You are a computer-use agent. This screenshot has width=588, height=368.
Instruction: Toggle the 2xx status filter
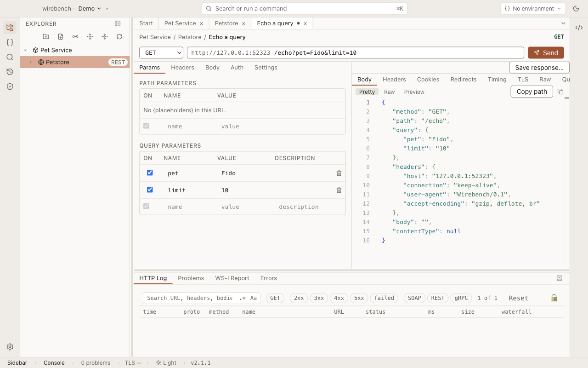pyautogui.click(x=299, y=298)
